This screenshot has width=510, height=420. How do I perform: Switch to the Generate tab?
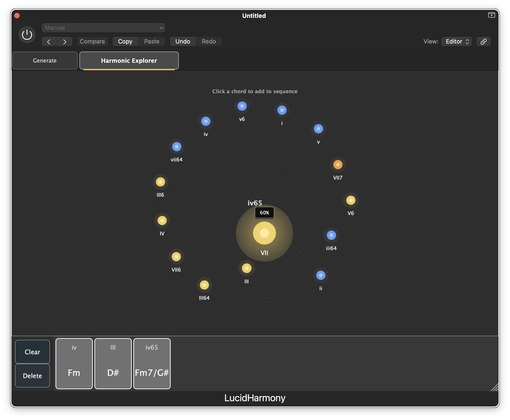click(45, 60)
